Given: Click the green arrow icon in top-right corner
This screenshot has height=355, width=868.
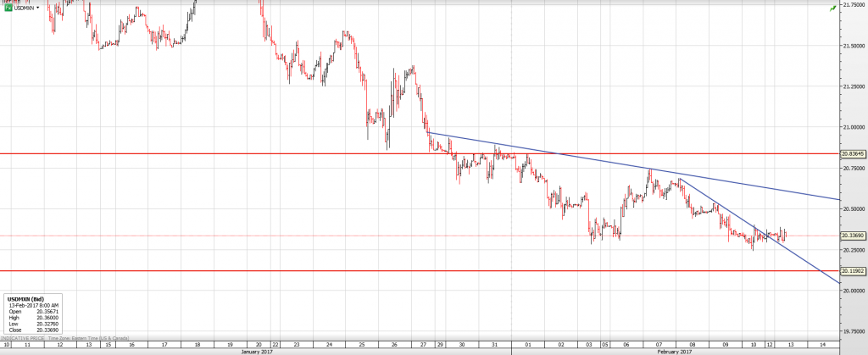Looking at the screenshot, I should pyautogui.click(x=832, y=7).
